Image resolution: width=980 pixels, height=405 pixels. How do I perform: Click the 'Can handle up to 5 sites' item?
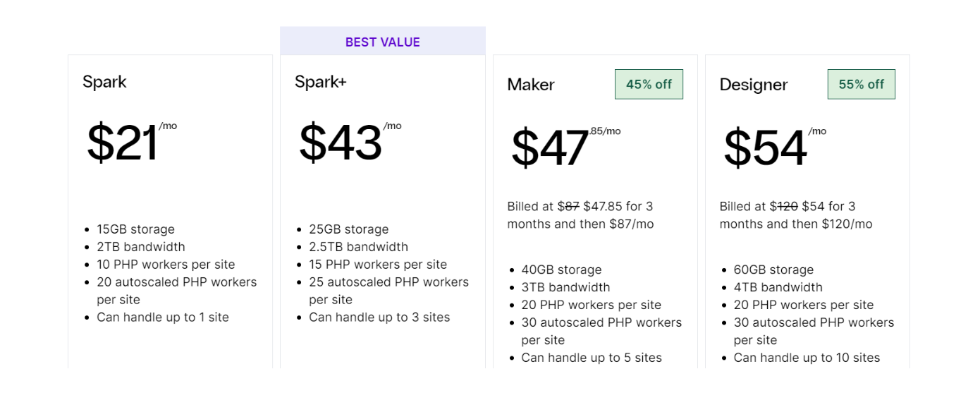pos(591,358)
